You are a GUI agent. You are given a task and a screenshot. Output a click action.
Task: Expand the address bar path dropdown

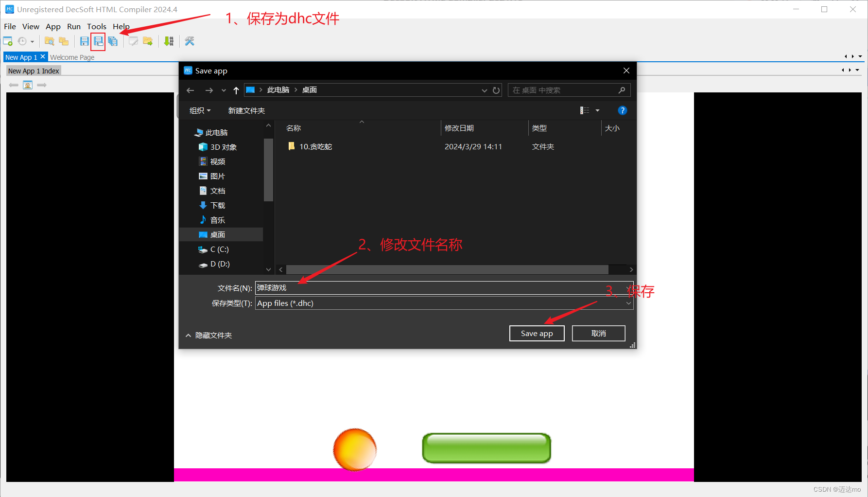point(484,90)
